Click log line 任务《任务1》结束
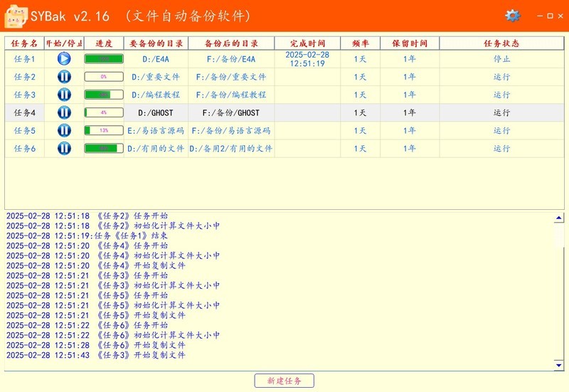Image resolution: width=569 pixels, height=392 pixels. tap(87, 235)
